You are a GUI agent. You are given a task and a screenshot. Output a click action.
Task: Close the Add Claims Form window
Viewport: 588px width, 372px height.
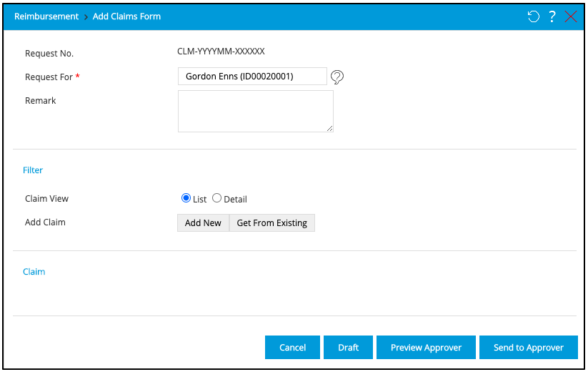[571, 16]
